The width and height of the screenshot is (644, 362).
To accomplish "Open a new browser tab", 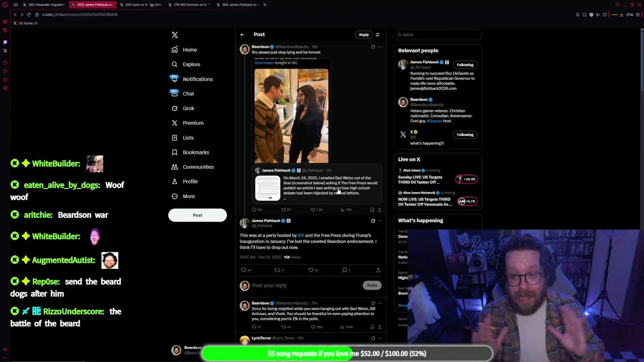I will point(265,5).
